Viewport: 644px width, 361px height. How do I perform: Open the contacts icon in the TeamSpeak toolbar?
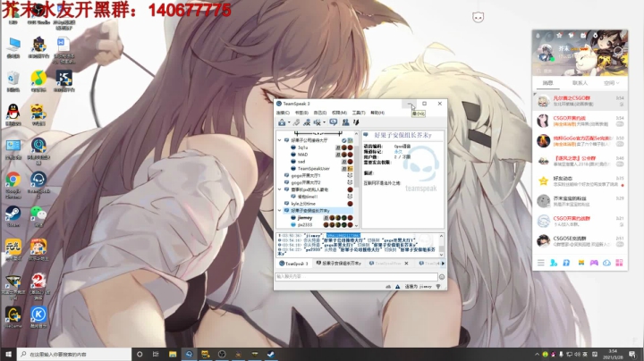tap(345, 122)
